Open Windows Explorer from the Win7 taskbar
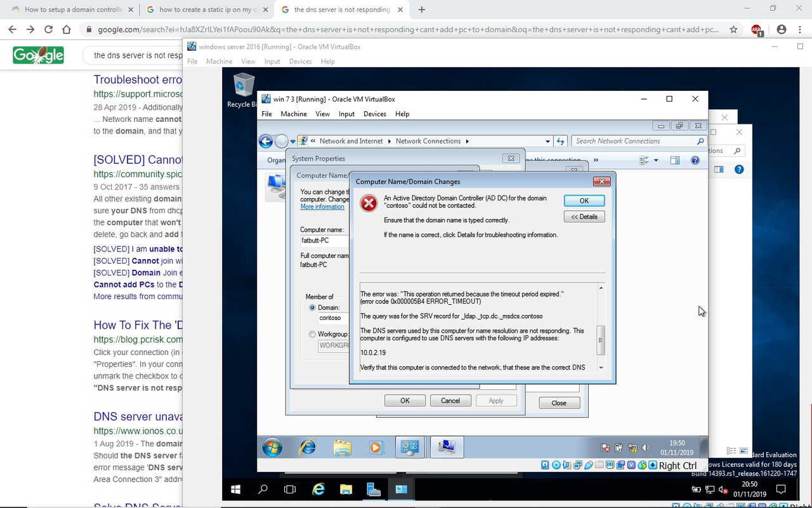This screenshot has width=812, height=508. [x=342, y=446]
